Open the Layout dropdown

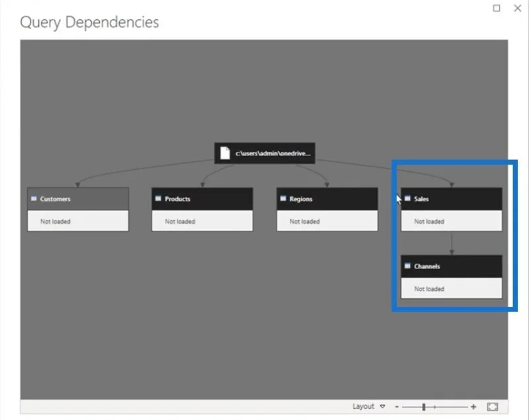pos(369,406)
